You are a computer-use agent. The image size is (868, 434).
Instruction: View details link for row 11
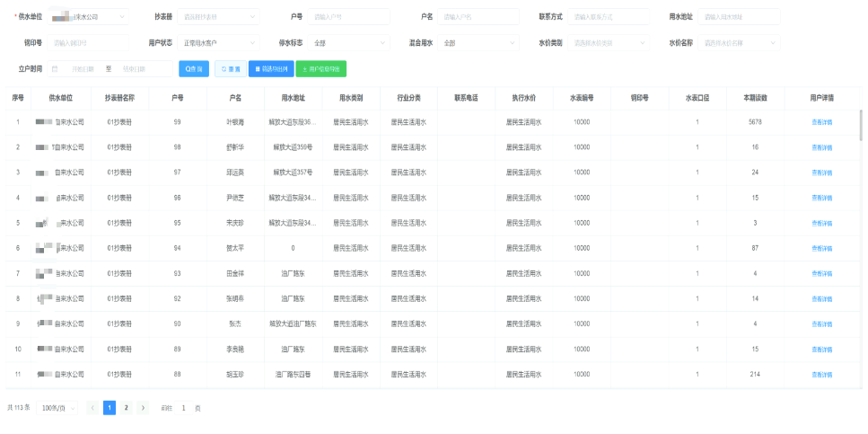coord(821,373)
